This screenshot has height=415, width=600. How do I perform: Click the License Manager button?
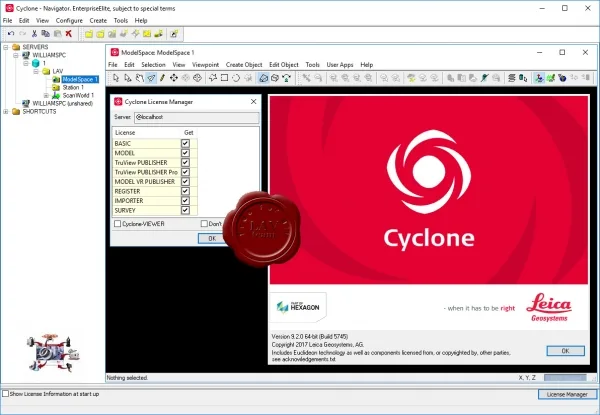tap(567, 394)
